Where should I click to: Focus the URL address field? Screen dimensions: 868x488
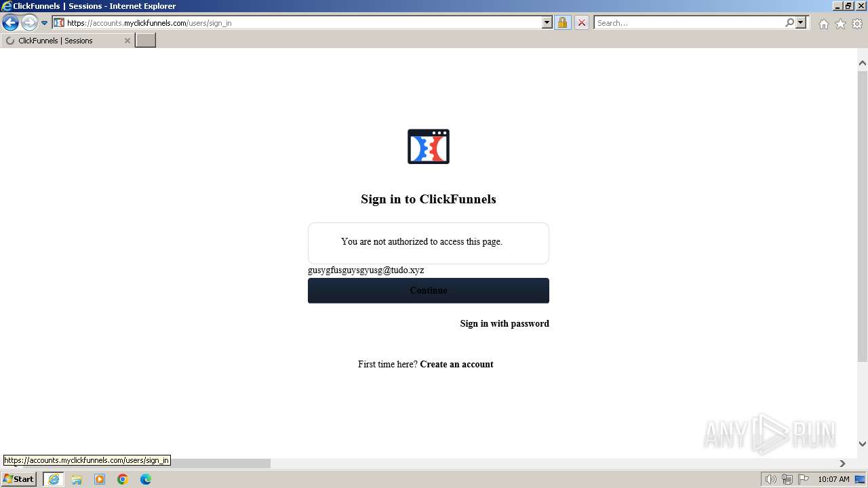pyautogui.click(x=303, y=23)
